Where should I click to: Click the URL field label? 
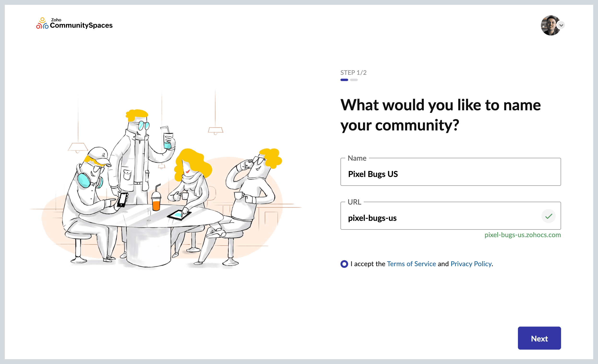tap(354, 202)
